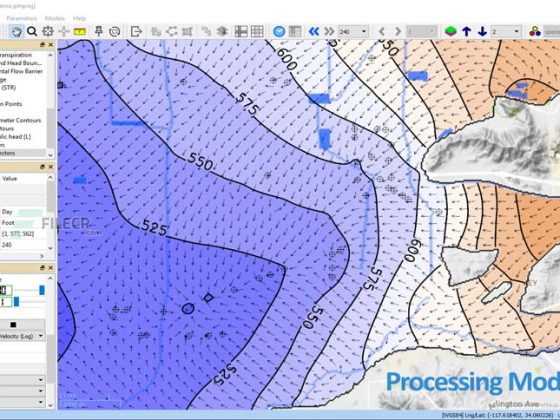Move down one layer with blue down arrow
Screen dimensions: 560x420
pyautogui.click(x=482, y=31)
